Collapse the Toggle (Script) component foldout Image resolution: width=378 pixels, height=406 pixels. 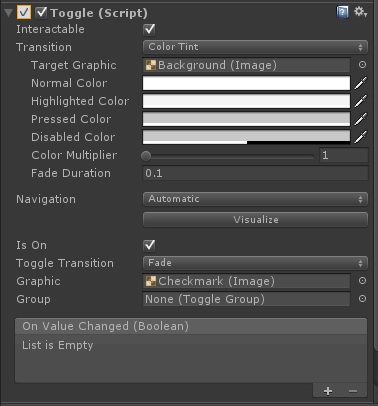tap(8, 13)
